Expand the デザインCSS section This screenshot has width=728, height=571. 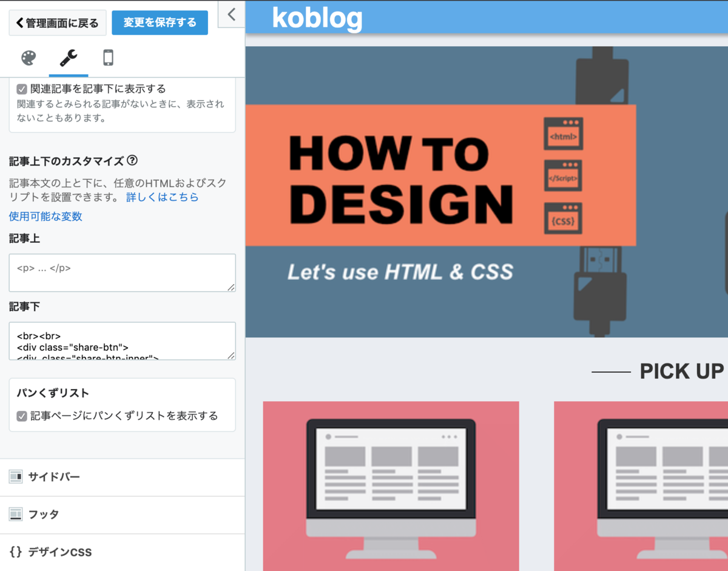pos(122,552)
